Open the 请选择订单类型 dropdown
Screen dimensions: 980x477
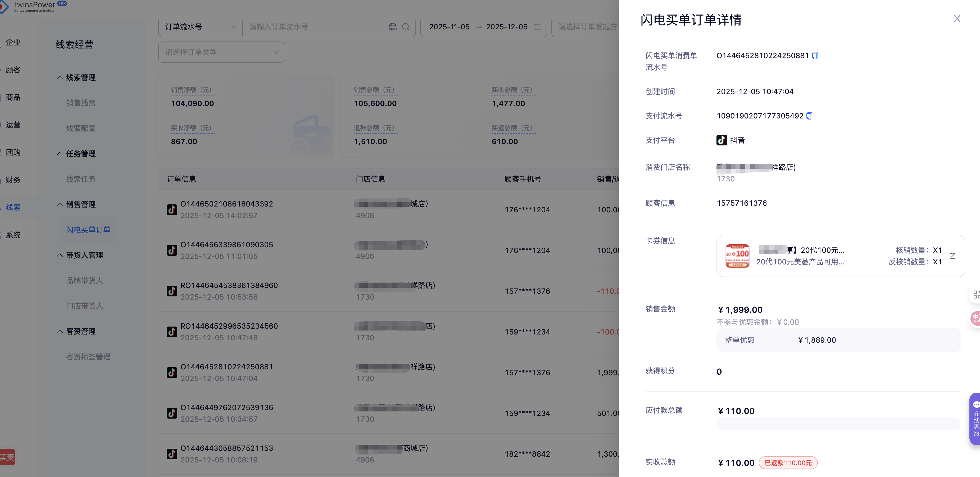click(x=221, y=52)
